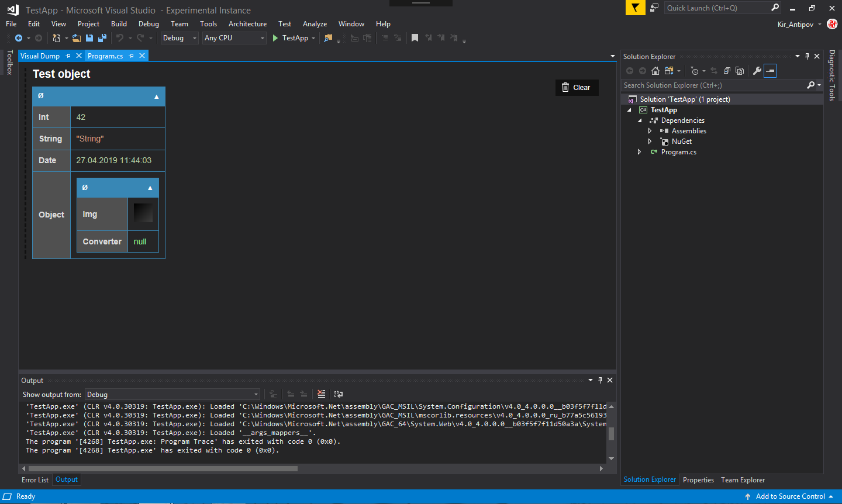Clear All output with the red X list icon

(x=322, y=394)
